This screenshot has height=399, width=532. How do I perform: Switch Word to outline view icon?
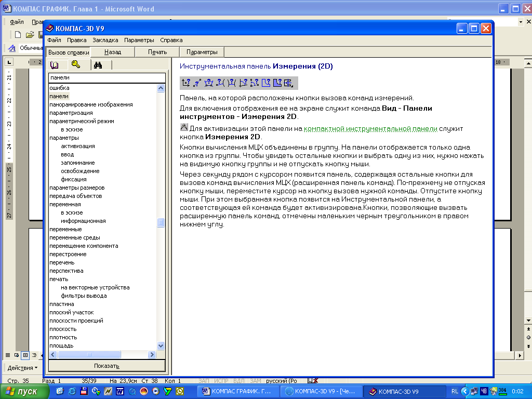click(34, 355)
